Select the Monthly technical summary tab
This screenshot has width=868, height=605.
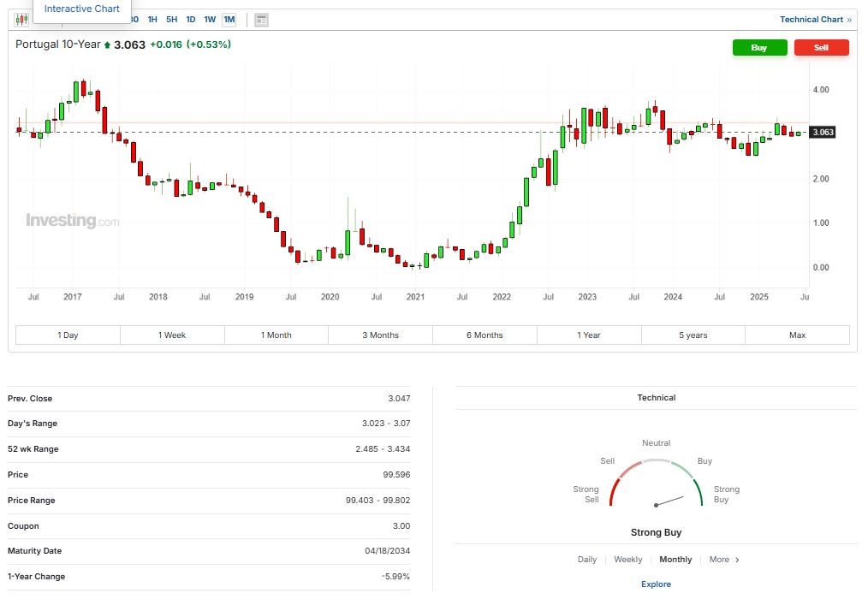click(675, 560)
